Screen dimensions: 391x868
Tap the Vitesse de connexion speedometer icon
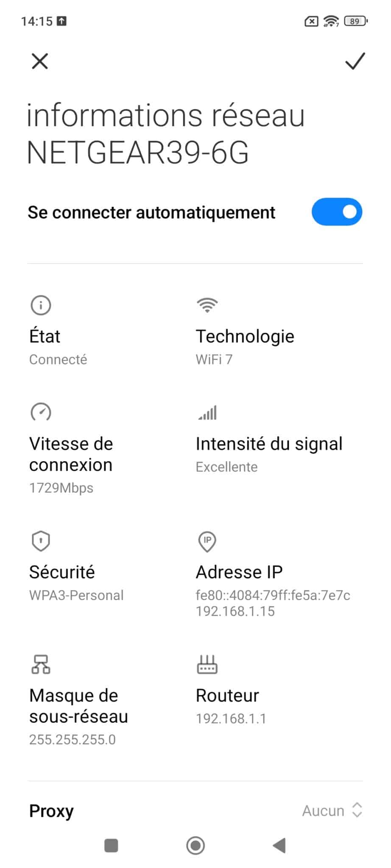(41, 412)
